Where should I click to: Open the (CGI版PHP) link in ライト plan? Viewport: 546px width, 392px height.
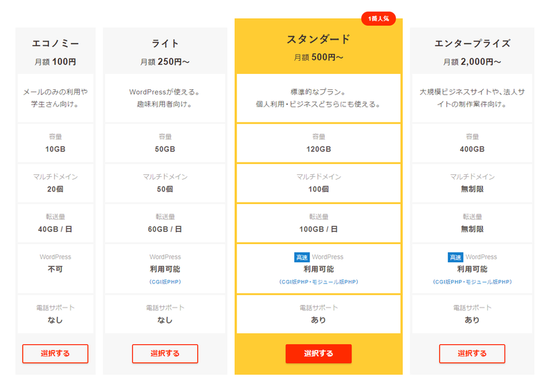click(x=165, y=282)
